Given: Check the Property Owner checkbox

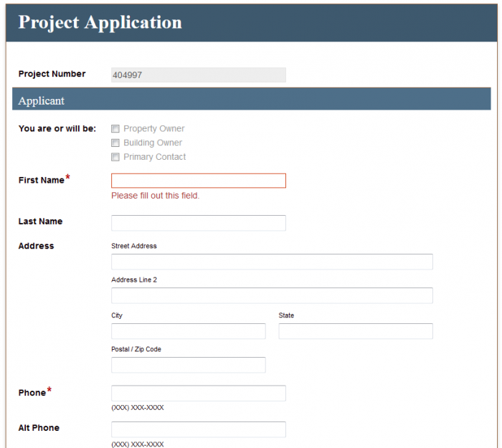Looking at the screenshot, I should coord(115,128).
